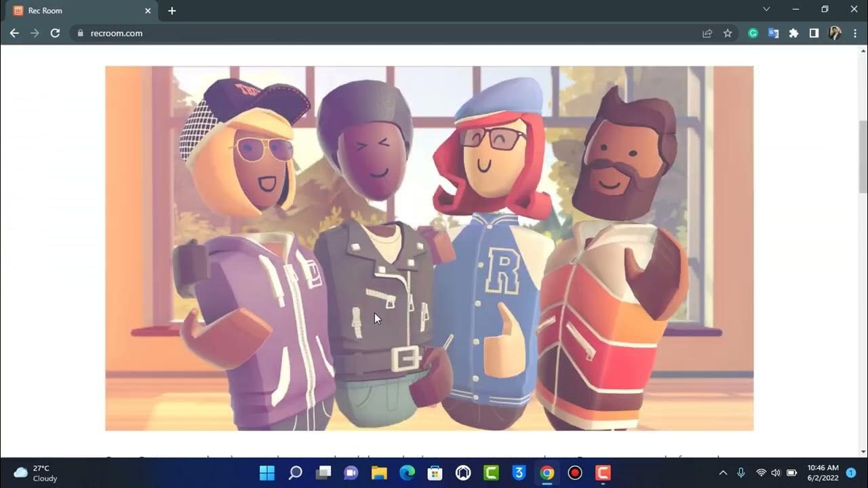Go back to the previous page

pos(14,33)
